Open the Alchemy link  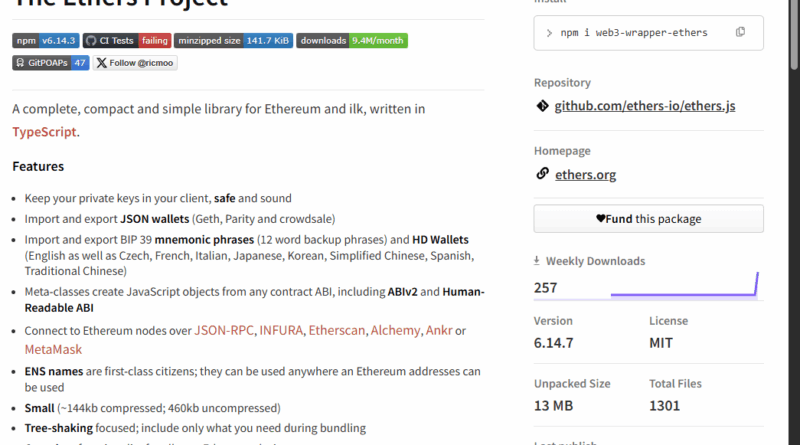(395, 330)
